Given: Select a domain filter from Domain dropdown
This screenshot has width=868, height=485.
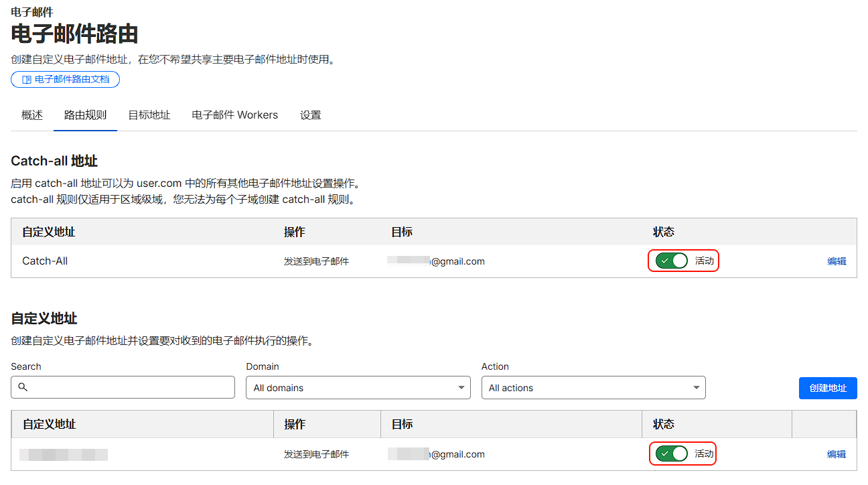Looking at the screenshot, I should (358, 387).
